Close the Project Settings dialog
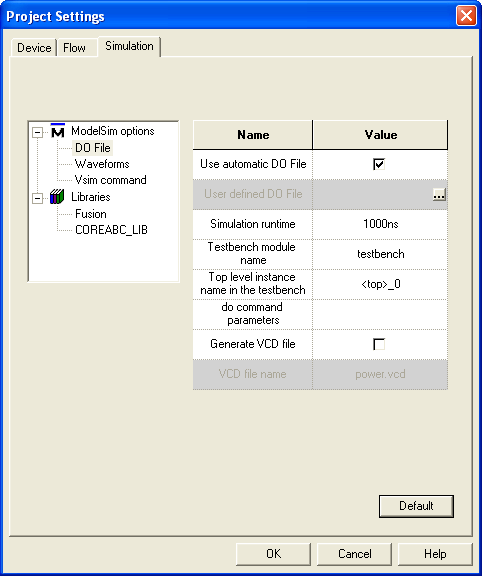482x576 pixels. point(466,16)
